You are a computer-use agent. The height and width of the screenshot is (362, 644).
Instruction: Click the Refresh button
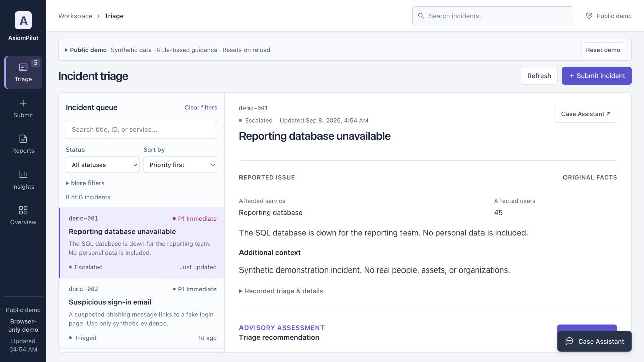click(x=539, y=76)
